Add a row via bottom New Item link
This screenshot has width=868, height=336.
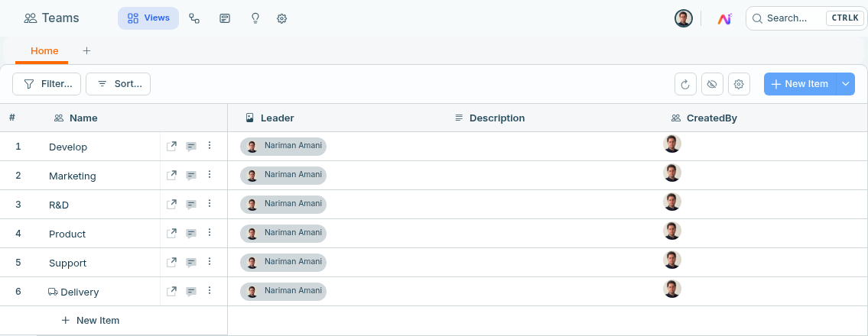90,321
